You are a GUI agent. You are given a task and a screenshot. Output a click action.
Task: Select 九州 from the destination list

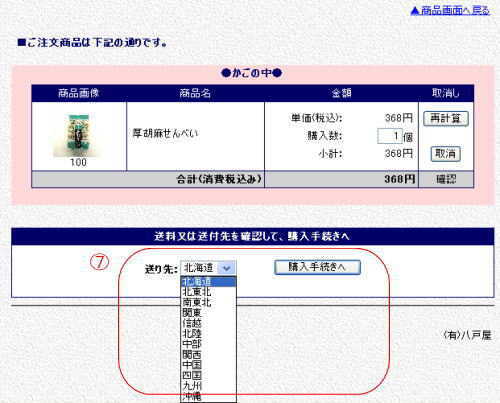pyautogui.click(x=208, y=386)
